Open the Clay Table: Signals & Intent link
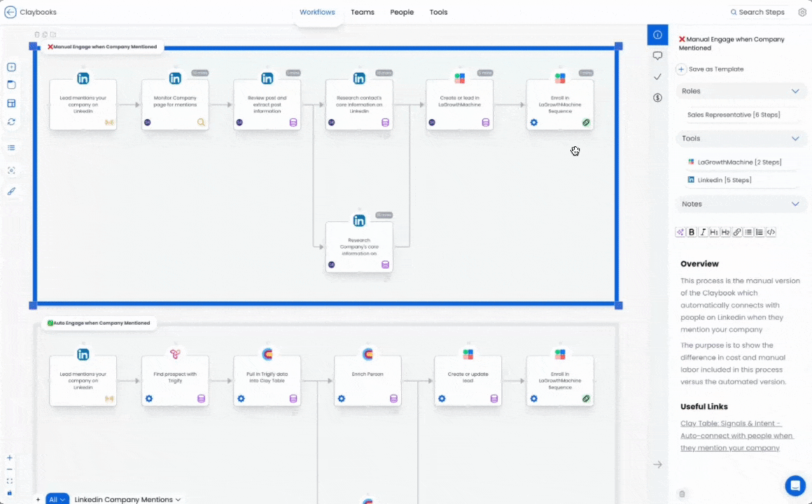This screenshot has height=504, width=812. (731, 423)
